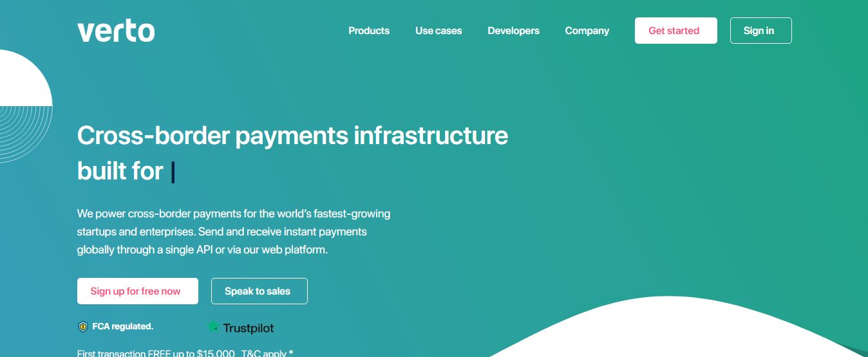Image resolution: width=868 pixels, height=357 pixels.
Task: Click the 'We power cross-border payments' paragraph
Action: (234, 231)
